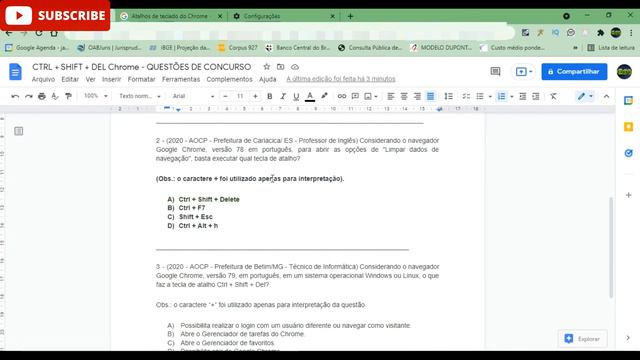The width and height of the screenshot is (640, 360).
Task: Open the Inserir menu
Action: [x=111, y=79]
